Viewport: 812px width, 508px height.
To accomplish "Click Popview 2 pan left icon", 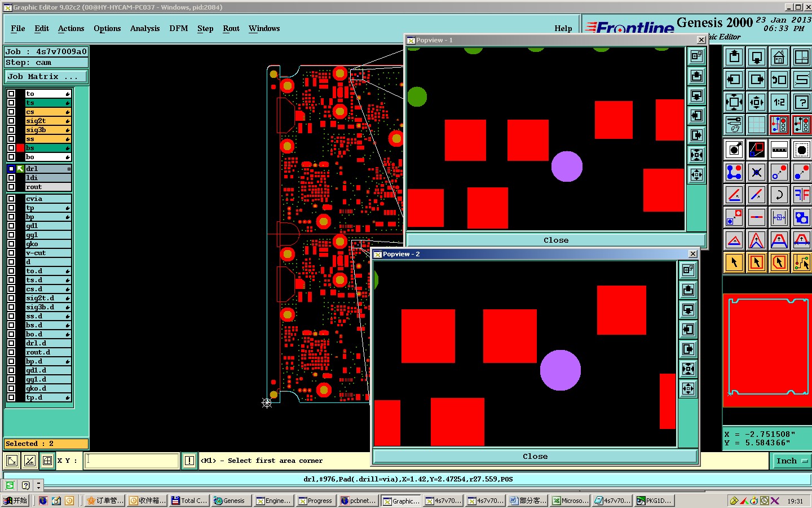I will tap(688, 329).
